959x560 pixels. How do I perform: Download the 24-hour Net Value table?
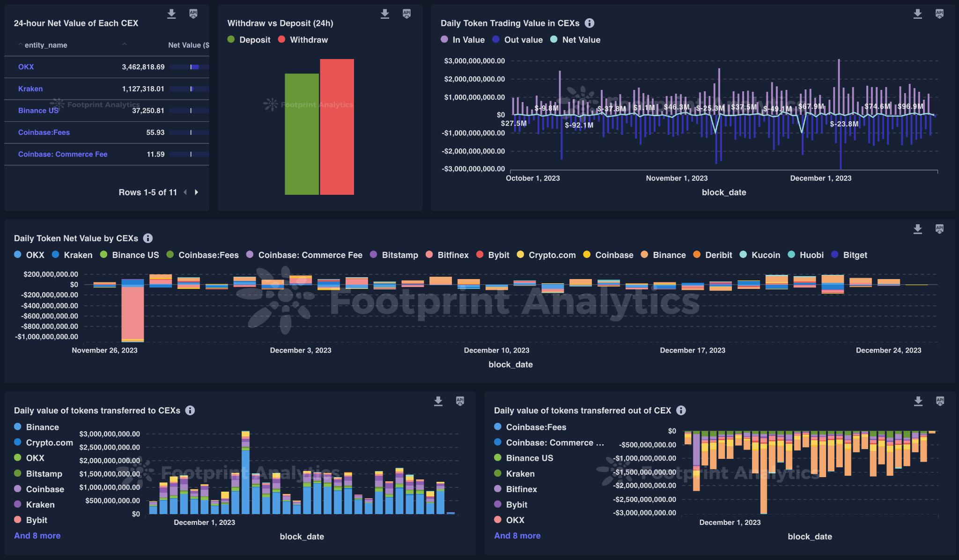click(171, 14)
